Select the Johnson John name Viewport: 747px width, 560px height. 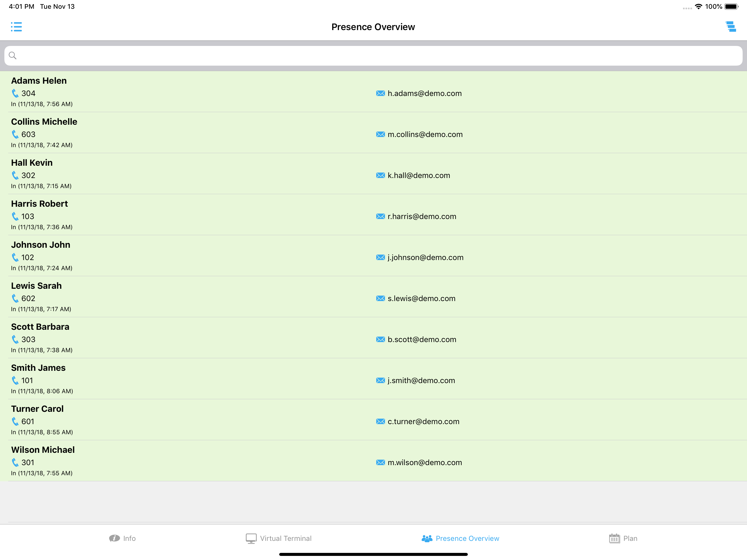(x=40, y=245)
